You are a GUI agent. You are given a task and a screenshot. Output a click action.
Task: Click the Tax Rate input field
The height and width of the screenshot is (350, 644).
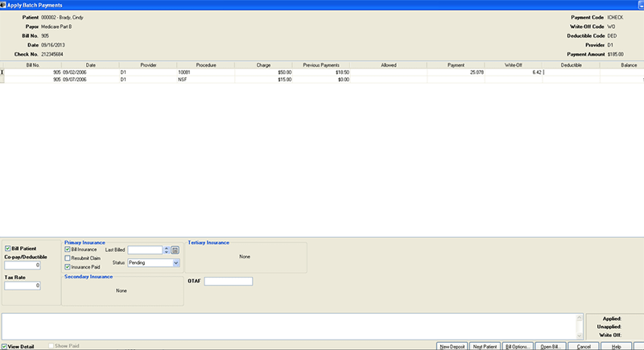[23, 285]
